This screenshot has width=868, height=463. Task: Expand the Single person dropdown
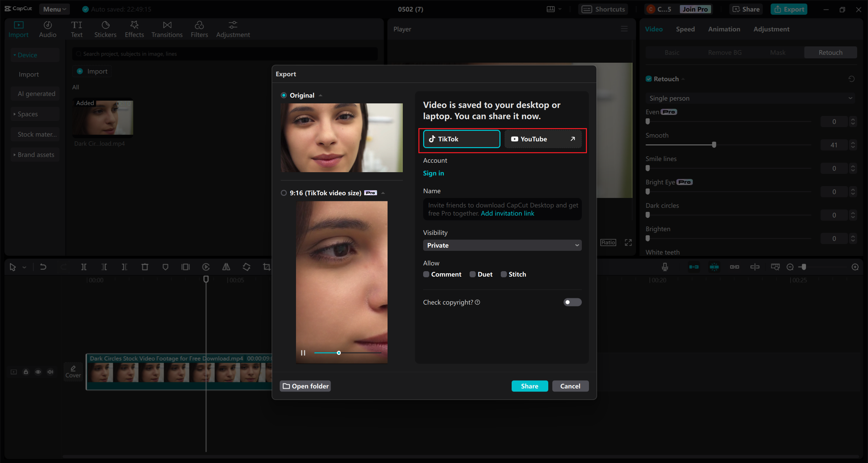point(750,98)
